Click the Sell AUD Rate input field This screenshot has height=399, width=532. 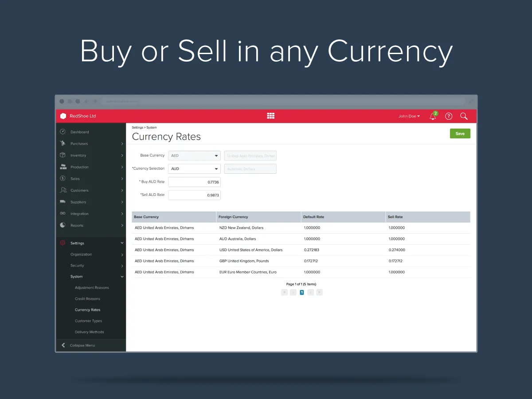[194, 195]
